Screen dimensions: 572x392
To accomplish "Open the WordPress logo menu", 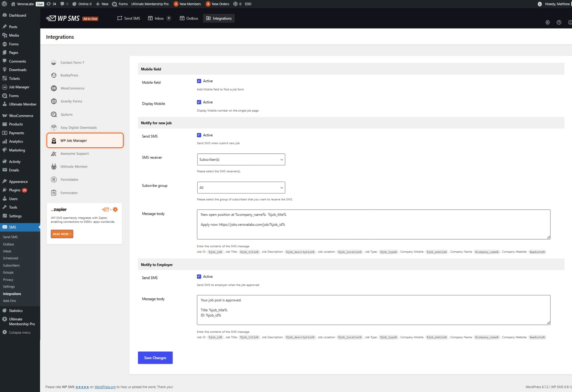I will click(5, 4).
